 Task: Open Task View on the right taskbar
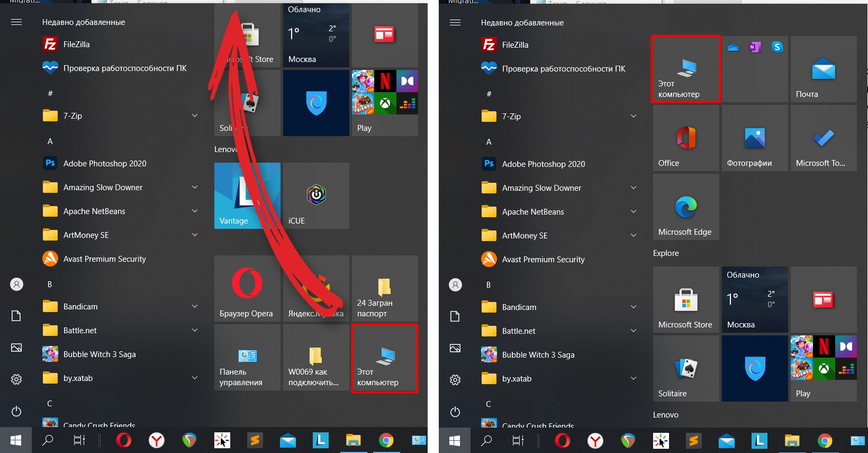click(x=518, y=440)
